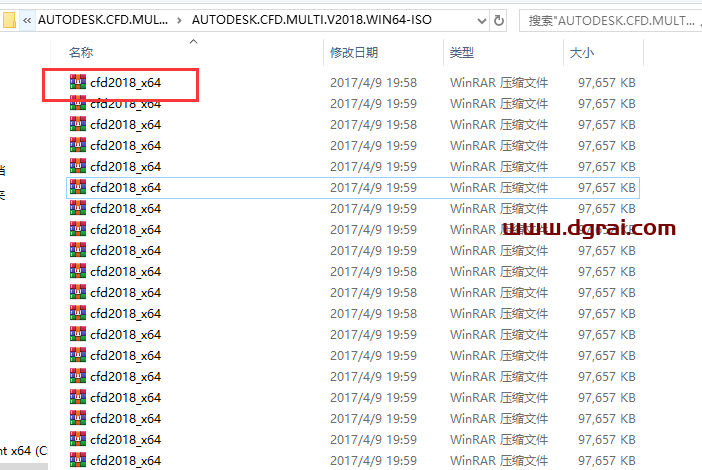Open the arrow between the two breadcrumb folders

coord(179,18)
